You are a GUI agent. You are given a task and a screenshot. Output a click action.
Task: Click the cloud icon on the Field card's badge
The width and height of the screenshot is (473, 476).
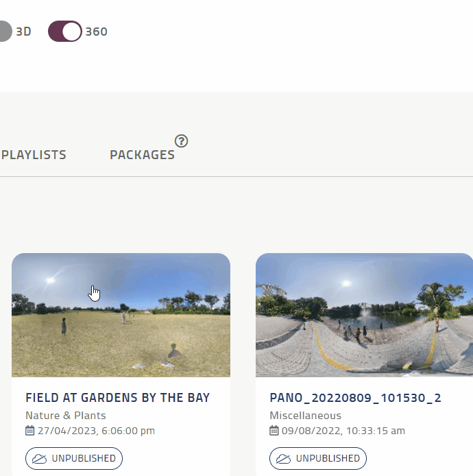(x=39, y=458)
